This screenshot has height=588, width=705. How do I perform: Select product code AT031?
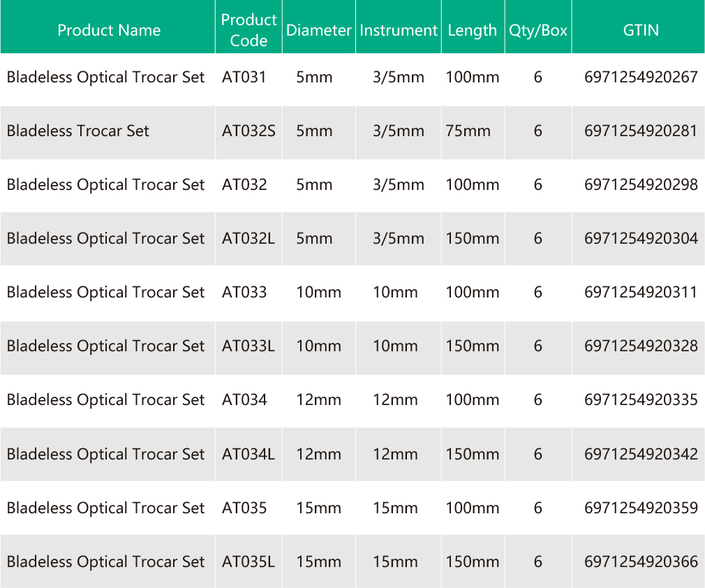(x=244, y=77)
